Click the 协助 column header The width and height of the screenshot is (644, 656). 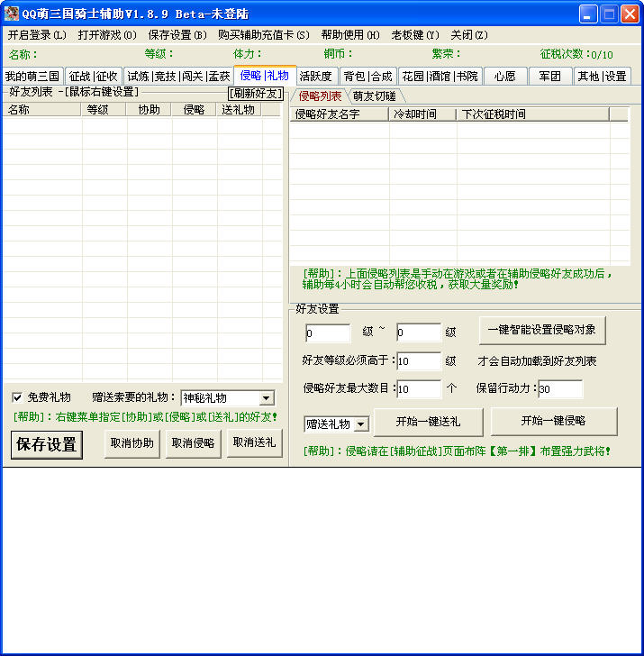pos(149,110)
